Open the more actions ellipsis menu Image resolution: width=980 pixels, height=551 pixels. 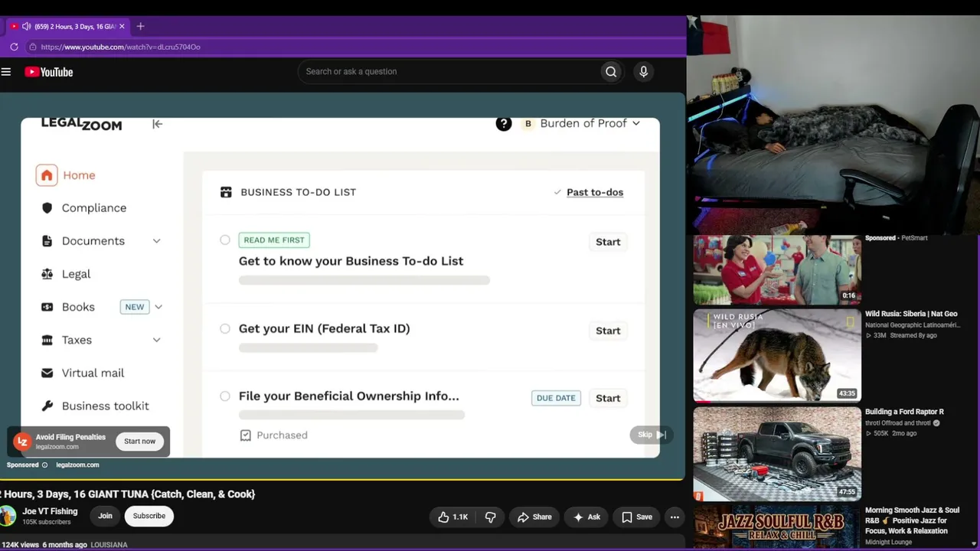(x=675, y=517)
